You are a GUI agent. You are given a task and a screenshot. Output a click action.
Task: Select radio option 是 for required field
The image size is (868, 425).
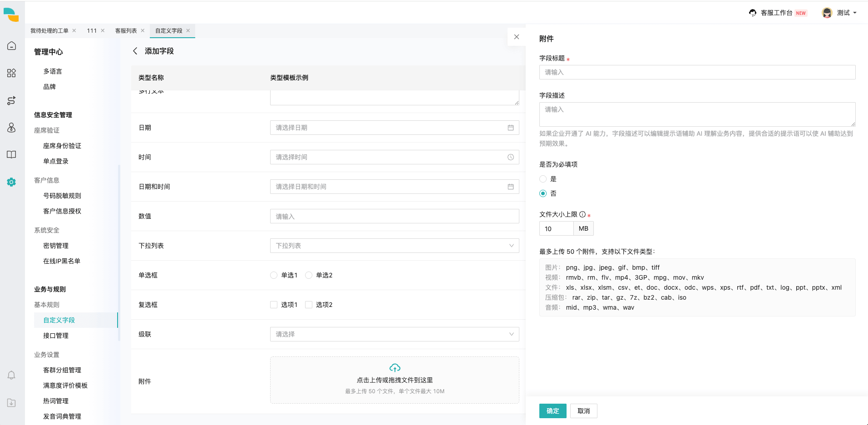click(x=543, y=179)
